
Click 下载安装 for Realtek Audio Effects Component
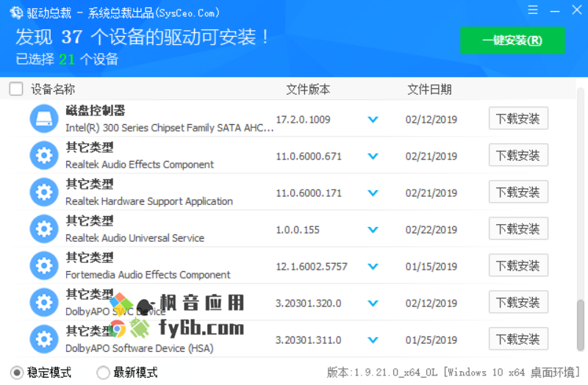518,155
